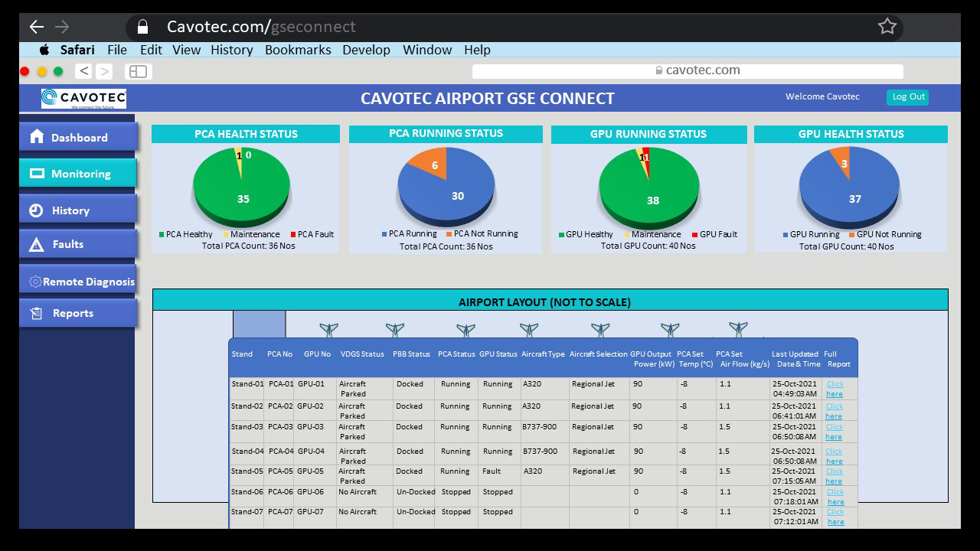Click the B737-900 cell in Stand-03 row
Image resolution: width=980 pixels, height=551 pixels.
pos(540,427)
